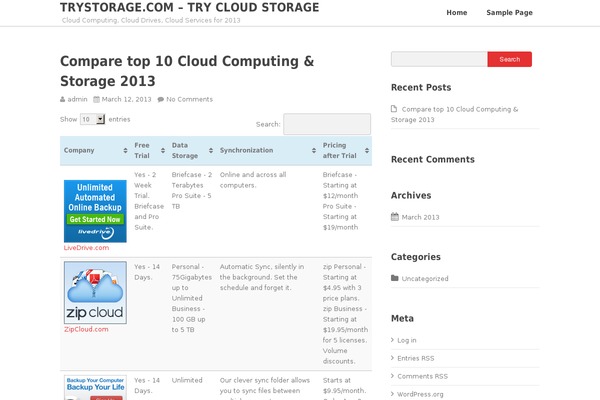
Task: Click the calendar icon beside March 12, 2013
Action: tap(96, 100)
